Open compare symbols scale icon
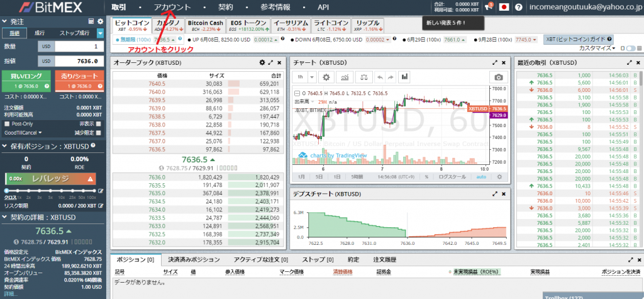 click(x=364, y=77)
